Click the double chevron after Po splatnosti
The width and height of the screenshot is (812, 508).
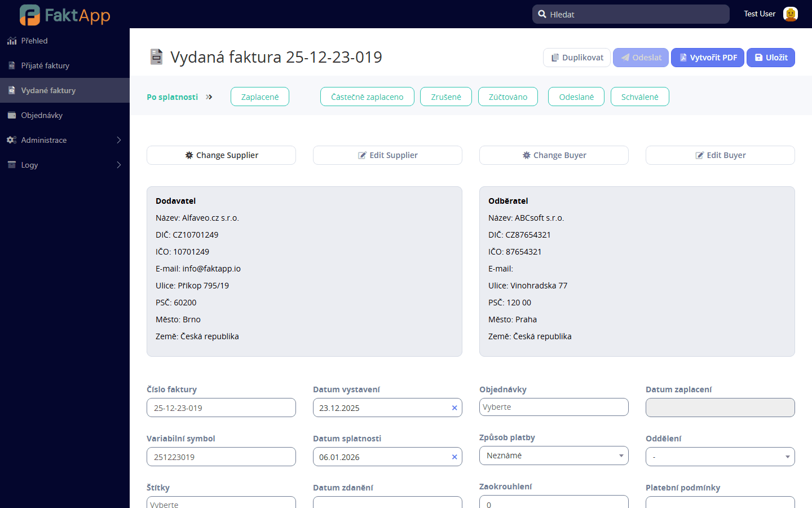(x=209, y=97)
